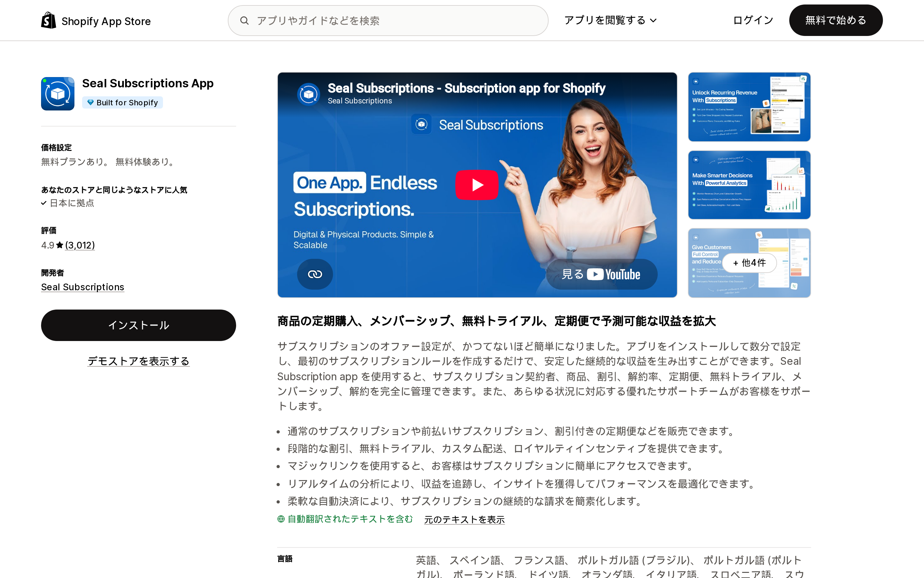Click the + 他4件 more images button
The width and height of the screenshot is (924, 578).
point(749,263)
